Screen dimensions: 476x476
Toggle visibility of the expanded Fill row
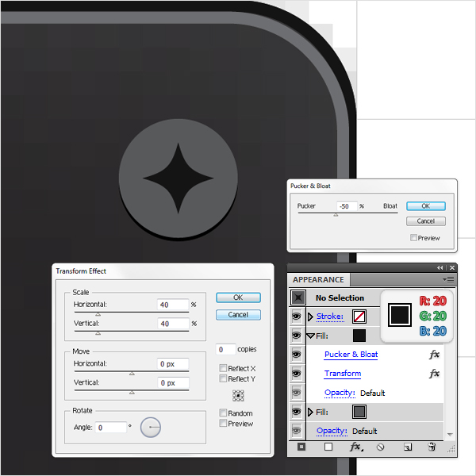pyautogui.click(x=296, y=336)
